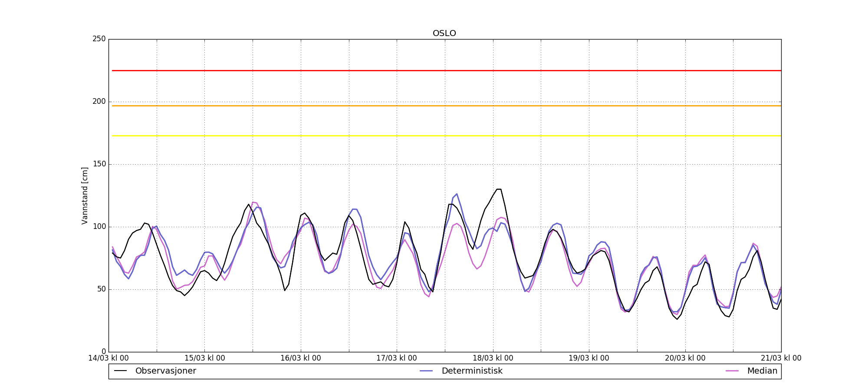Click the blue Deterministisk legend line sample

(x=426, y=371)
